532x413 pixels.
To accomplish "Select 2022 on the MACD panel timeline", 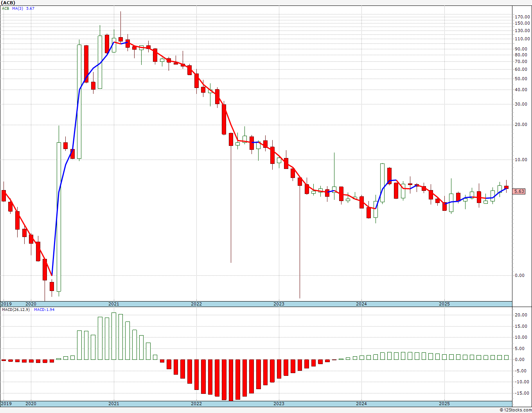I will (x=196, y=404).
